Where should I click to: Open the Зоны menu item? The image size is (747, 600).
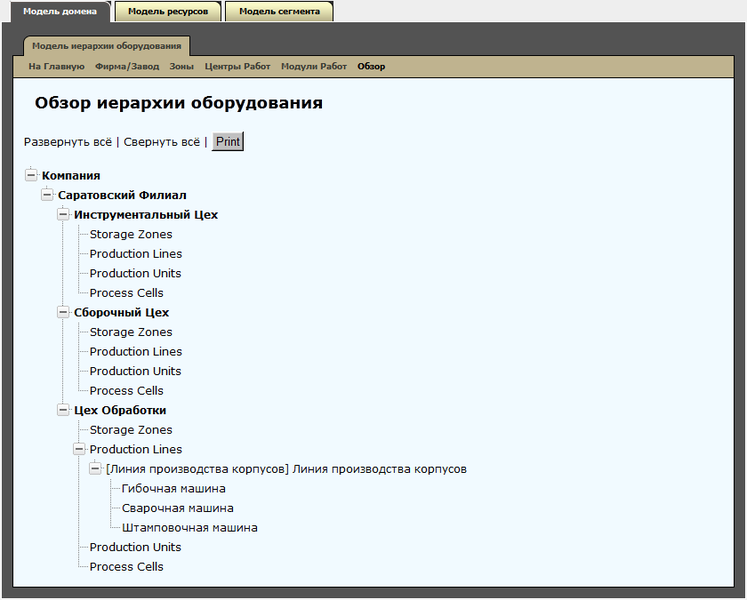pyautogui.click(x=182, y=66)
